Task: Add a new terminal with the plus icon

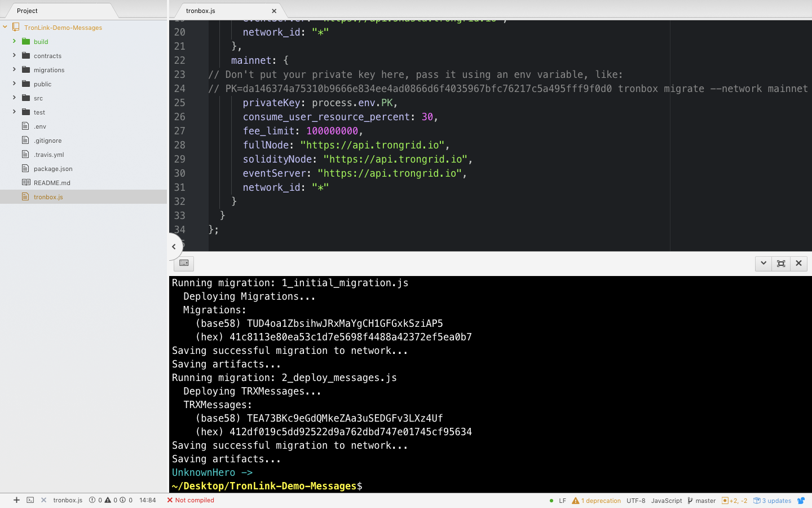Action: pyautogui.click(x=16, y=500)
